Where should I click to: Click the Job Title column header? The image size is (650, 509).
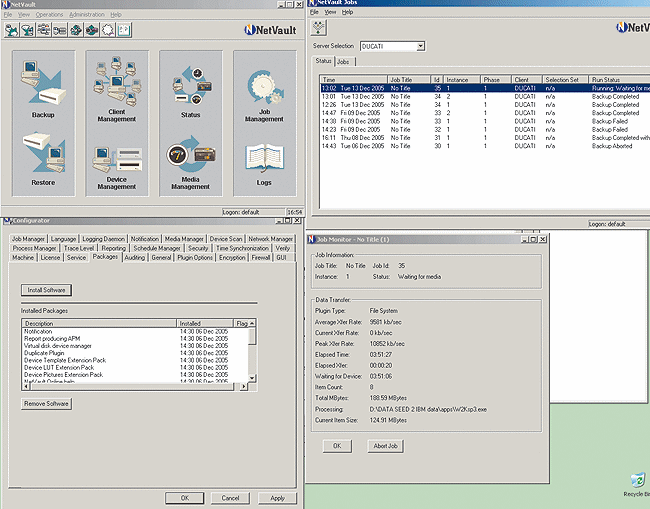[x=409, y=80]
